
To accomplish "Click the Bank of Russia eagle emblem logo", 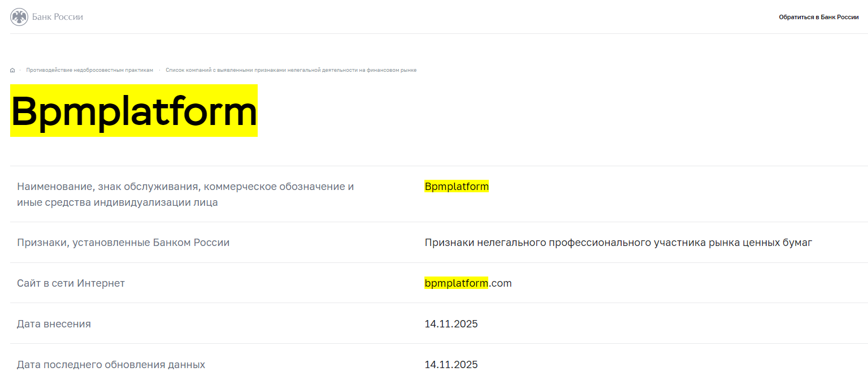I will click(20, 16).
